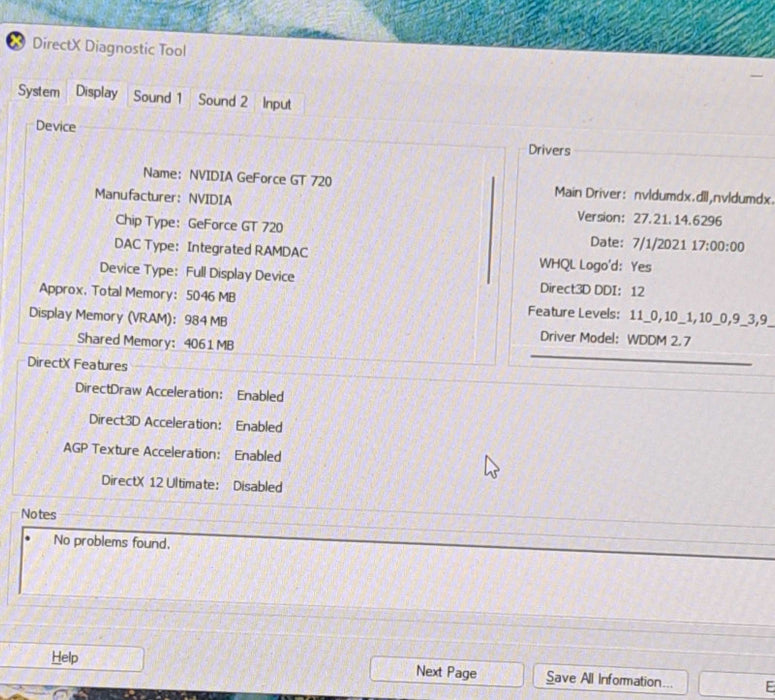The height and width of the screenshot is (700, 775).
Task: Open the Sound 1 tab
Action: tap(158, 97)
